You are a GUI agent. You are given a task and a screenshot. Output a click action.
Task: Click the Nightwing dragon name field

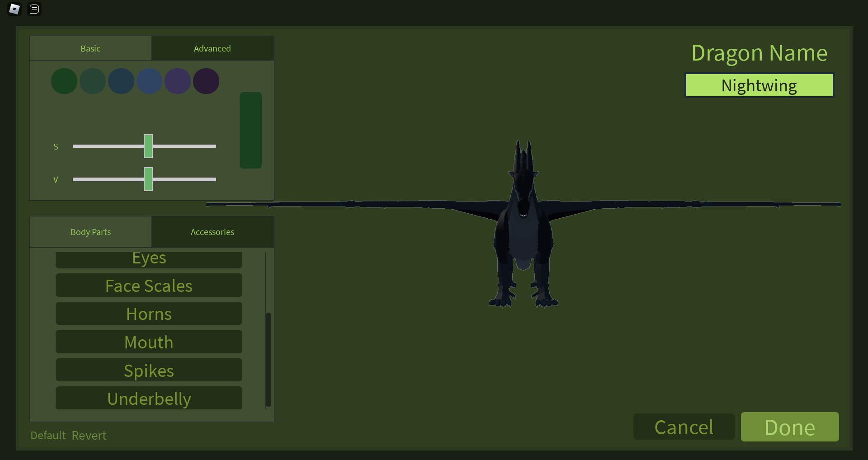tap(759, 85)
